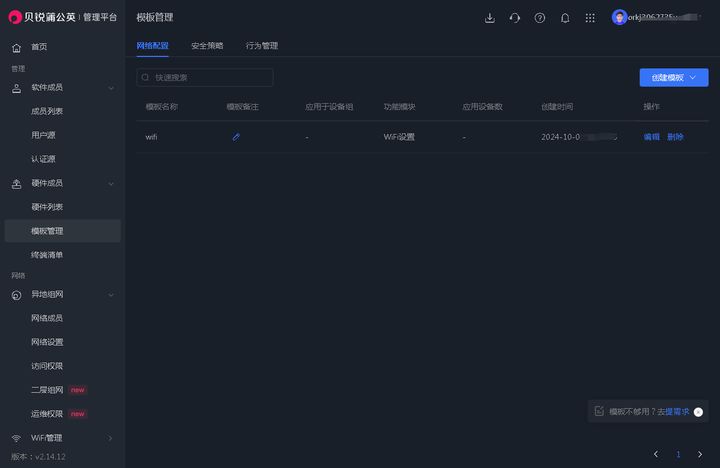720x468 pixels.
Task: Open notifications bell icon
Action: pos(565,18)
